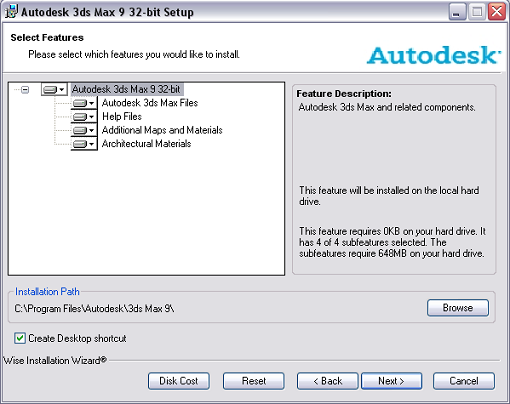Viewport: 510px width, 404px height.
Task: Cancel the setup wizard
Action: pyautogui.click(x=464, y=381)
